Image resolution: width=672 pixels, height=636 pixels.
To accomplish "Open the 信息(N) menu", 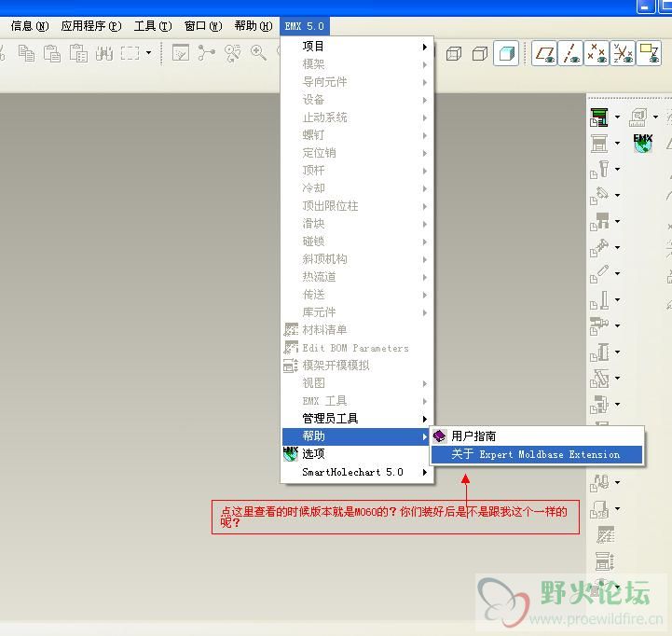I will 29,26.
